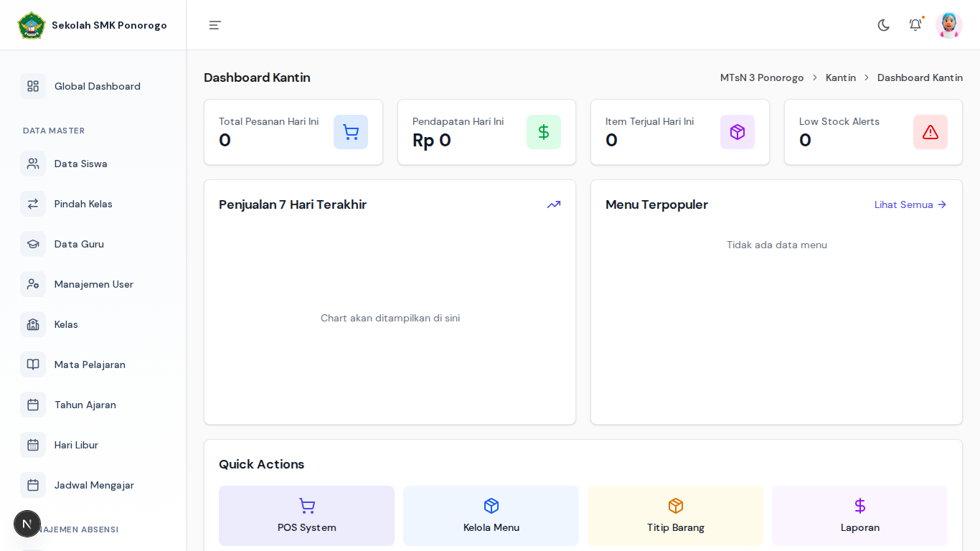Click the Pindah Kelas swap arrows icon
The image size is (980, 551).
33,204
